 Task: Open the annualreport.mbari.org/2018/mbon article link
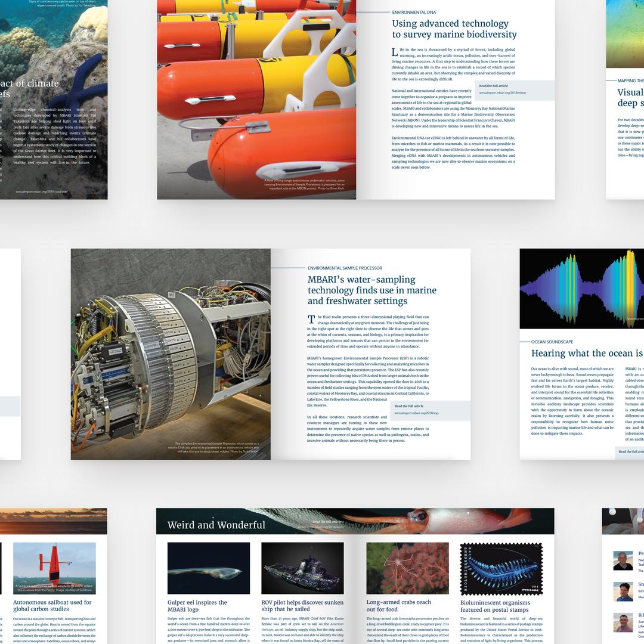tap(502, 93)
